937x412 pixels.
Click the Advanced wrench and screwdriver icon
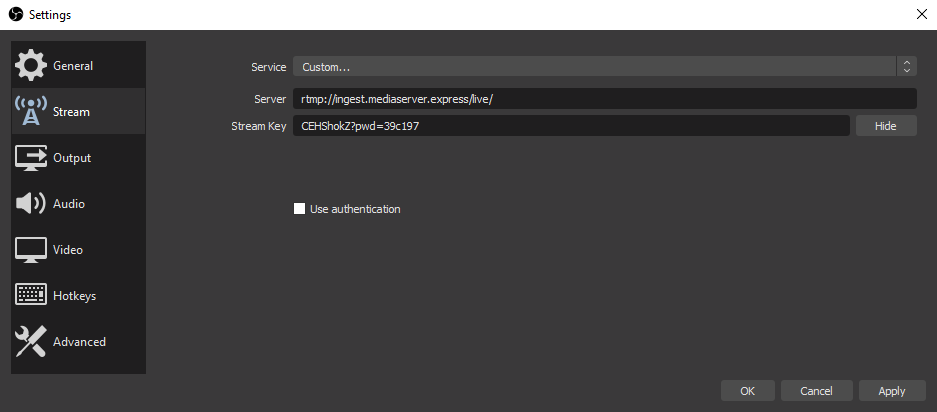[30, 341]
